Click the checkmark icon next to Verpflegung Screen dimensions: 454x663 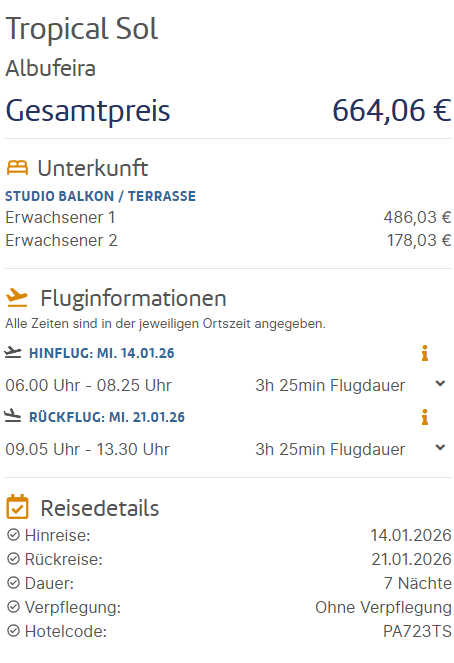click(x=14, y=607)
